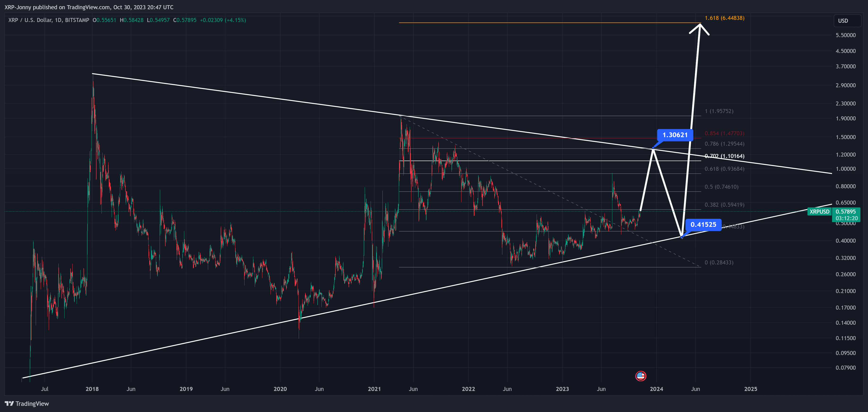Select the 0 (0.28433) Fibonacci label
868x412 pixels.
point(719,263)
